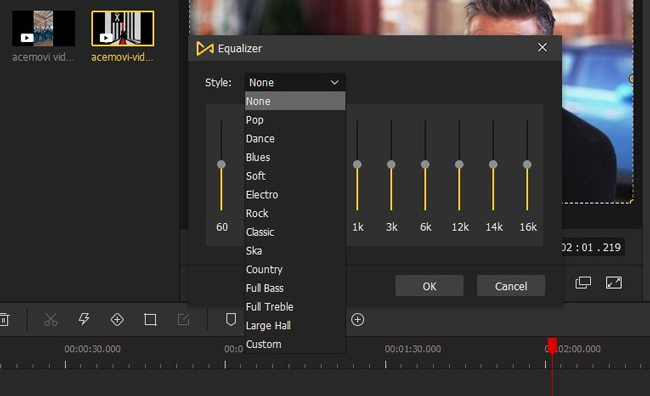The height and width of the screenshot is (396, 650).
Task: Click the 1k band slider handle
Action: click(x=357, y=165)
